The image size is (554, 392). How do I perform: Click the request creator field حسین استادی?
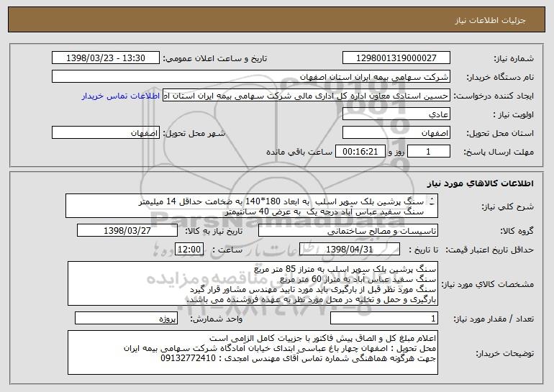[x=306, y=96]
